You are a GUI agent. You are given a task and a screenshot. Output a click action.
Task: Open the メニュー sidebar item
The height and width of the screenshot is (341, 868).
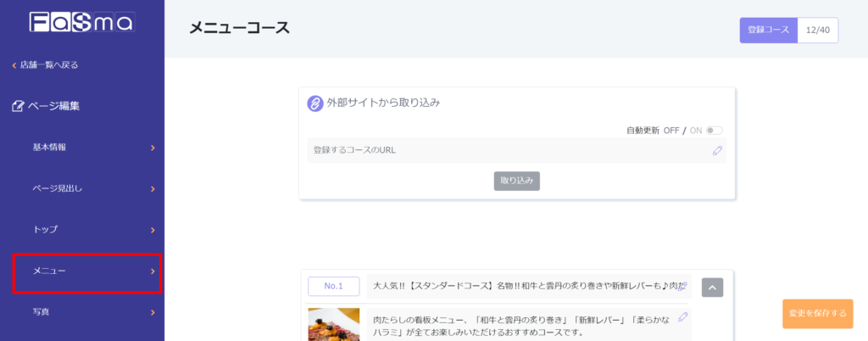pos(86,271)
